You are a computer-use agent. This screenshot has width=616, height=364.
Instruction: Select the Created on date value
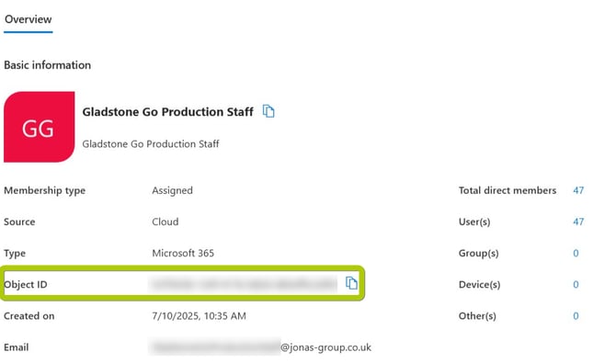[200, 316]
